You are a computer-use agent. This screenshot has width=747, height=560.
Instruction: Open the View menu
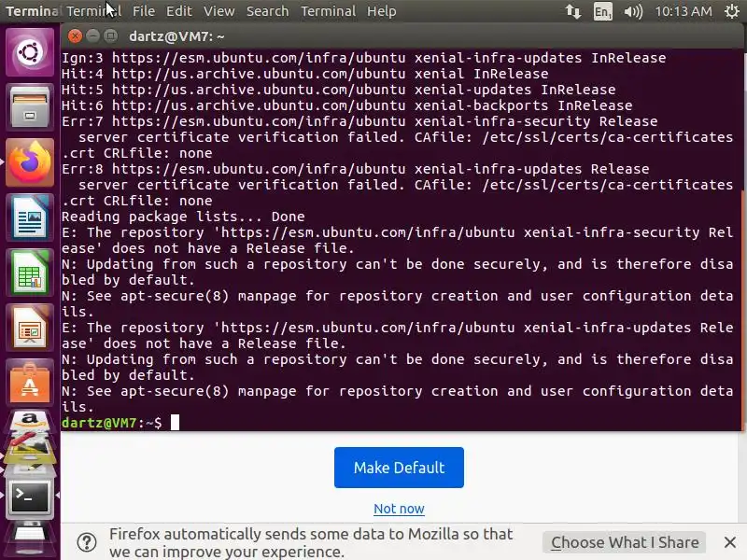(219, 11)
